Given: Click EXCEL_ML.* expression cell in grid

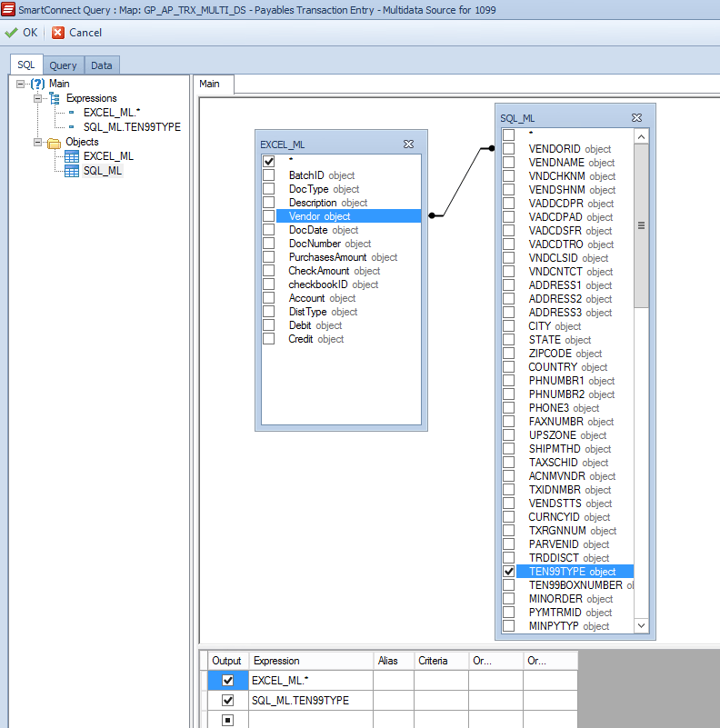Looking at the screenshot, I should 311,680.
